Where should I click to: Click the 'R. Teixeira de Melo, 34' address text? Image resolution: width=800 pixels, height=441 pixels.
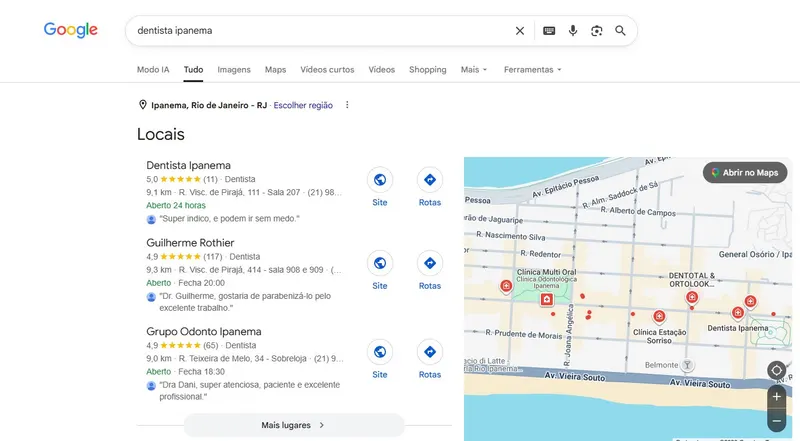pos(221,359)
